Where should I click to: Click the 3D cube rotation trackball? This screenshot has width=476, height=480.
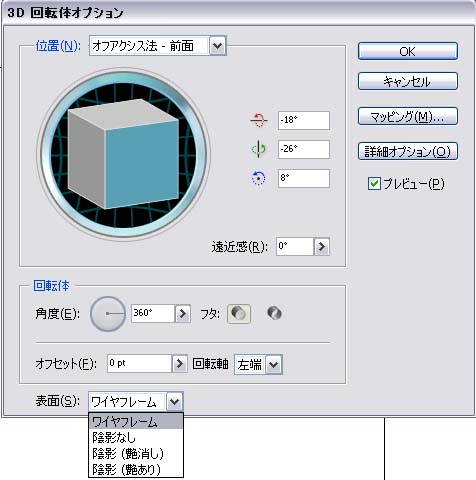pos(125,154)
